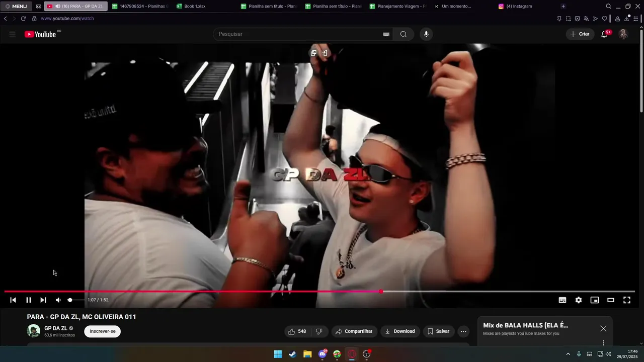Enable miniplayer mode
Viewport: 644px width, 362px height.
coord(595,300)
